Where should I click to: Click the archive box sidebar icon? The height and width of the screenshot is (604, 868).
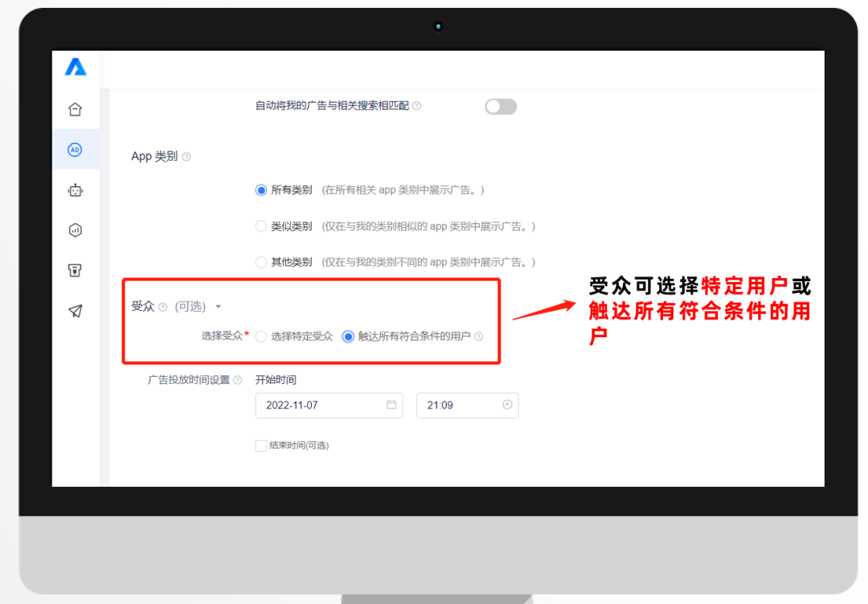click(x=76, y=270)
